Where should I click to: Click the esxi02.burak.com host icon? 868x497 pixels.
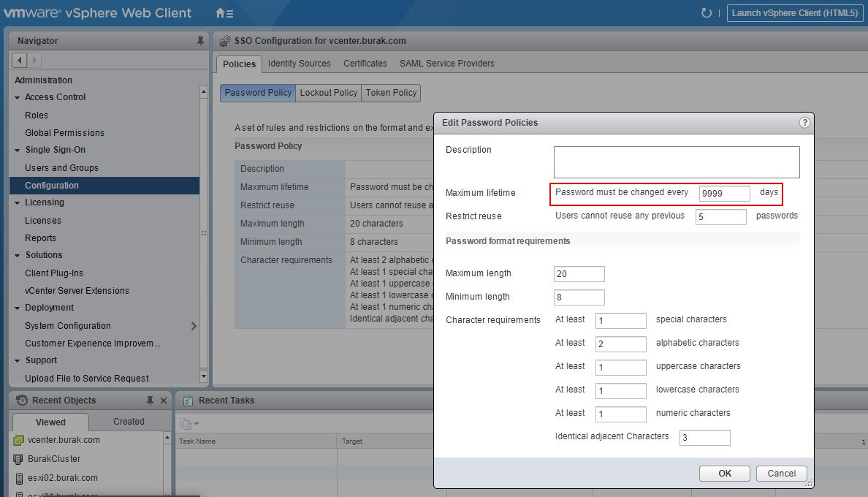pyautogui.click(x=19, y=478)
